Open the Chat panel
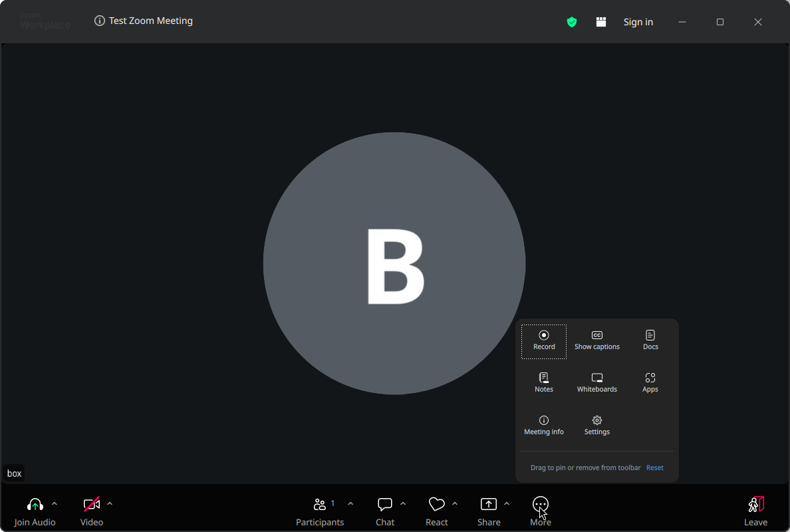Viewport: 790px width, 532px height. click(x=385, y=512)
